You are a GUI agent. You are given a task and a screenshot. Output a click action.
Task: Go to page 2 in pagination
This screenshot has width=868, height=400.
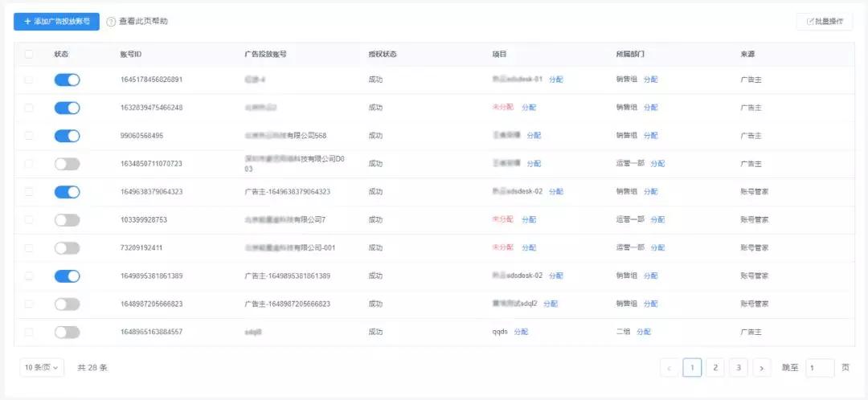(x=715, y=368)
